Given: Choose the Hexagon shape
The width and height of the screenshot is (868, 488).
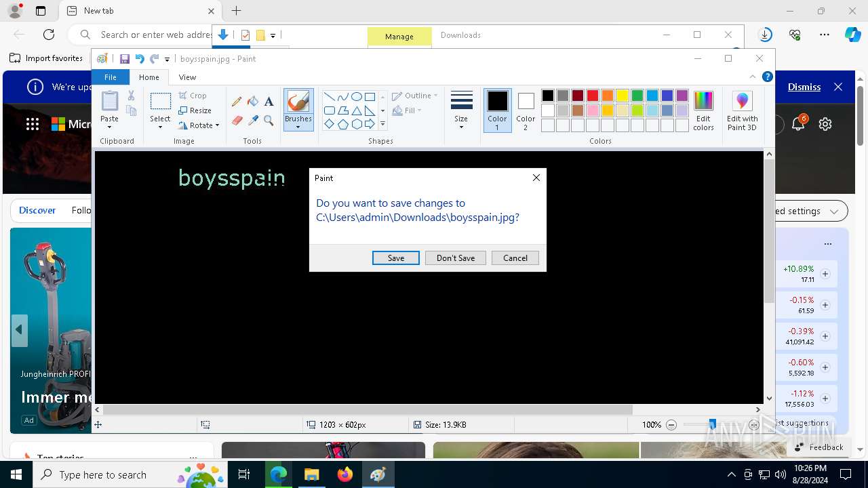Looking at the screenshot, I should 356,124.
